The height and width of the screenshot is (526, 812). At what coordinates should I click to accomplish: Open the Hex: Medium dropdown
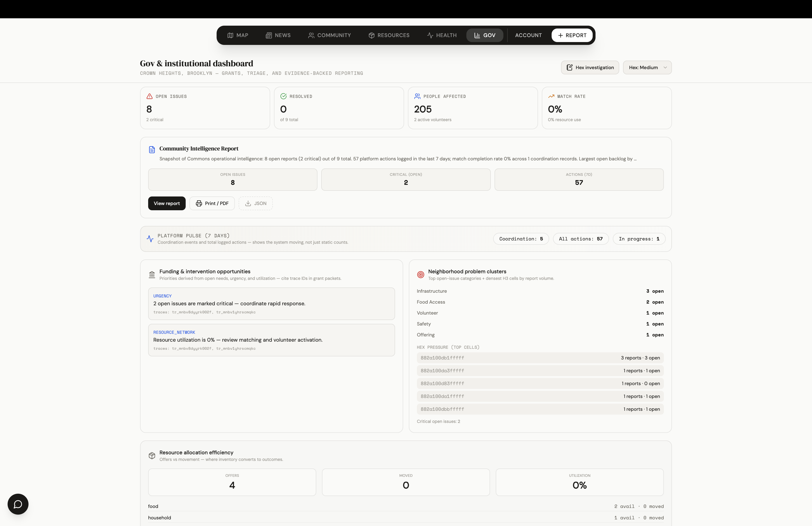coord(647,67)
